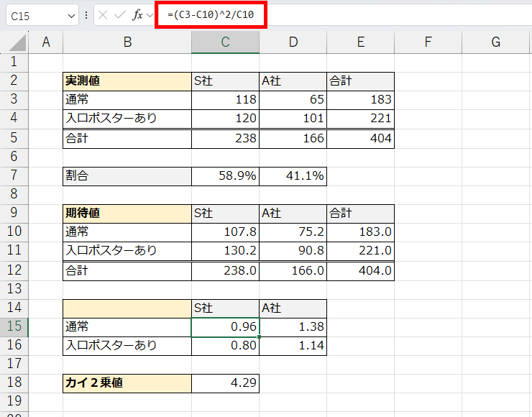This screenshot has height=417, width=532.
Task: Select cell D15 containing 1.38
Action: point(293,326)
